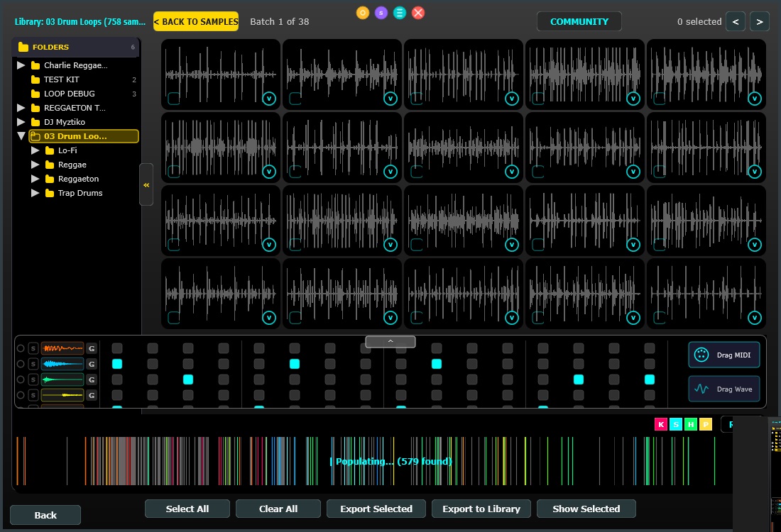
Task: Toggle radio circle on green sample row
Action: (21, 379)
